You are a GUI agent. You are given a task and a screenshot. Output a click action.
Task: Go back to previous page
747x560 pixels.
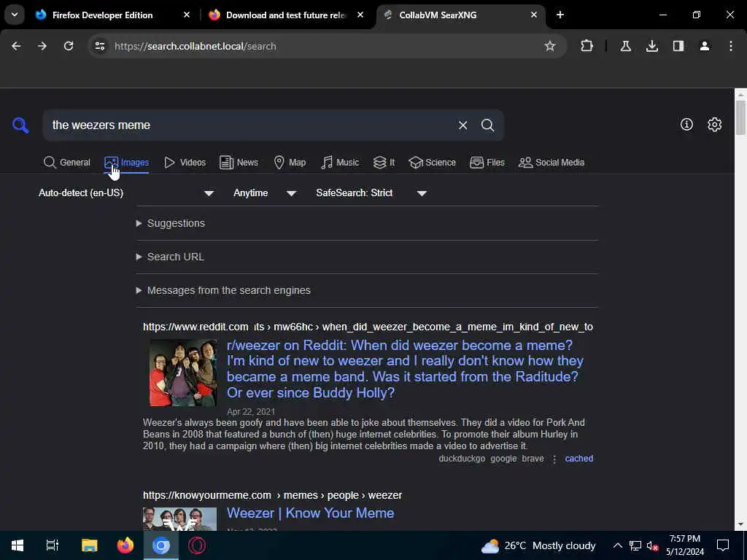click(x=16, y=46)
